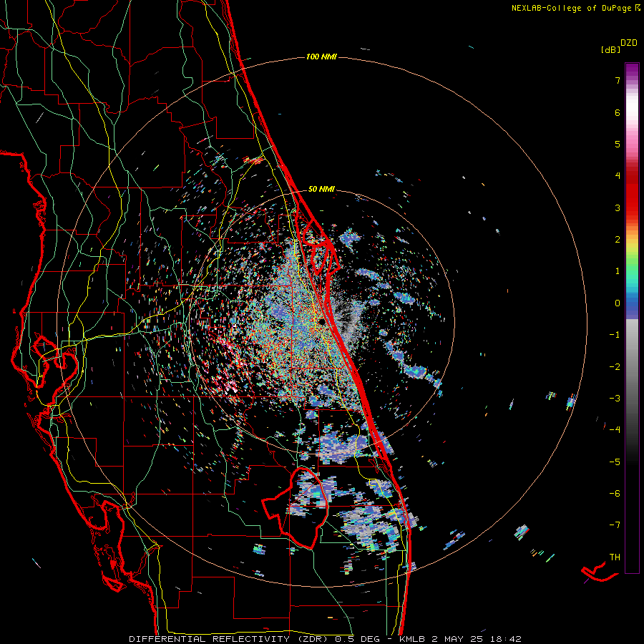Click the -5 value on color scale
This screenshot has width=644, height=644.
pyautogui.click(x=615, y=462)
